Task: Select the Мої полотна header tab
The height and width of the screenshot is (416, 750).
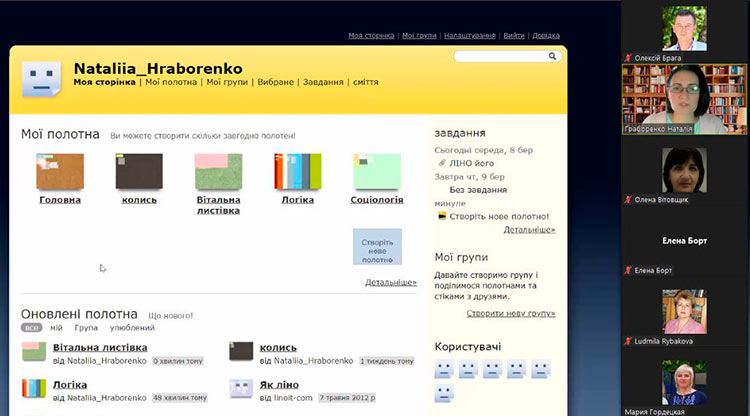Action: click(171, 82)
